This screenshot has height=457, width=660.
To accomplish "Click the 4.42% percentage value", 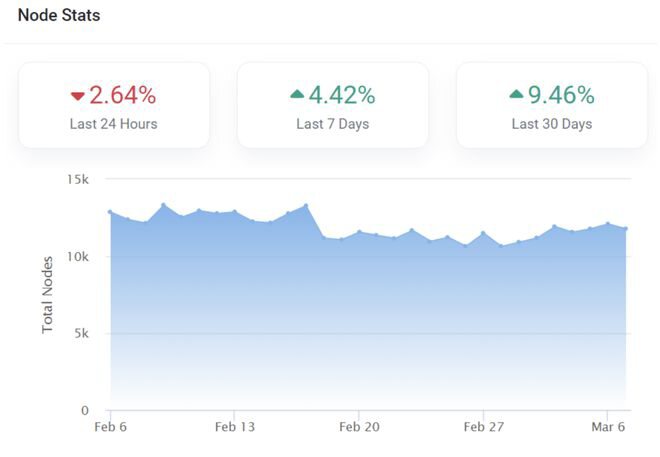I will (x=341, y=95).
